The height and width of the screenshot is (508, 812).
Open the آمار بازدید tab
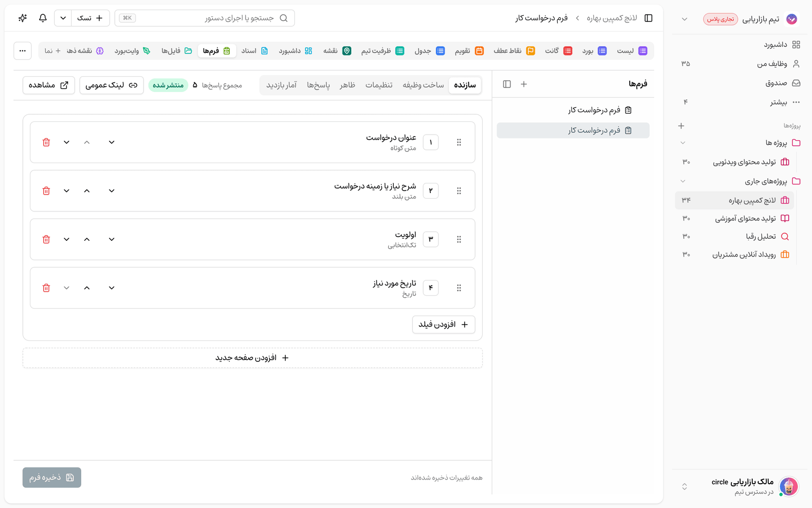[282, 85]
